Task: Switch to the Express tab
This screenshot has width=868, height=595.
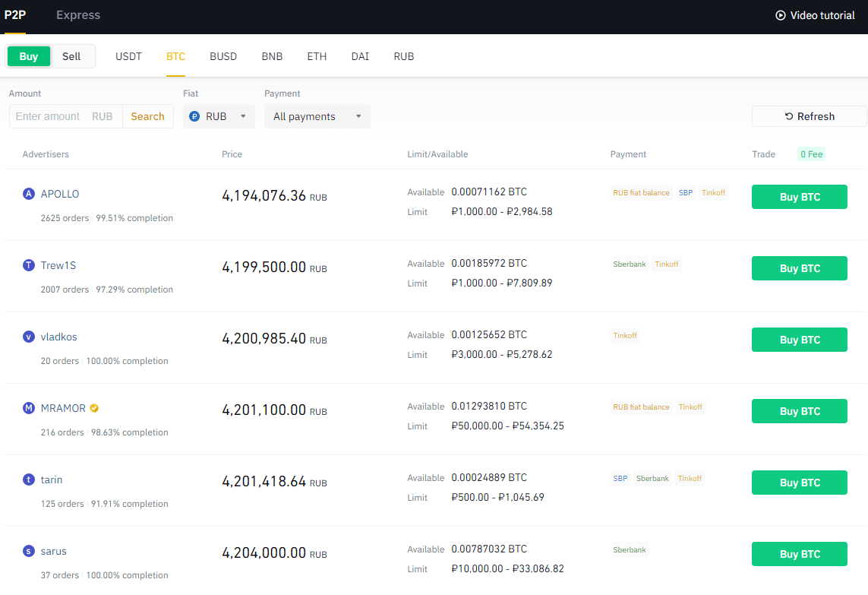Action: click(78, 15)
